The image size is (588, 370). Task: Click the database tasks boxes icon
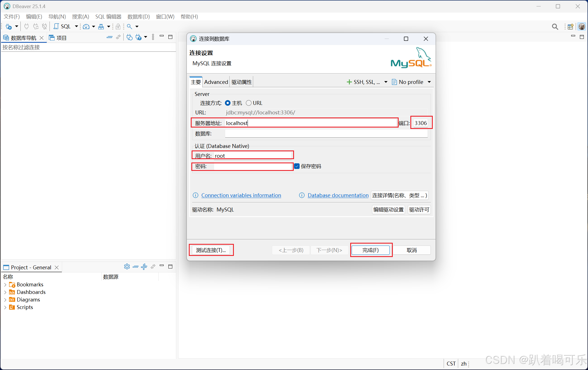point(101,27)
